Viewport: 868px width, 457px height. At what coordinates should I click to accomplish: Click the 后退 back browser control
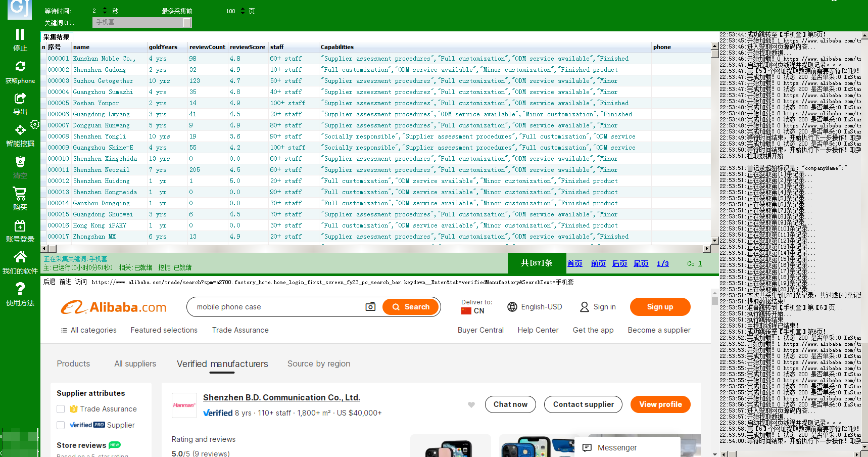click(49, 282)
